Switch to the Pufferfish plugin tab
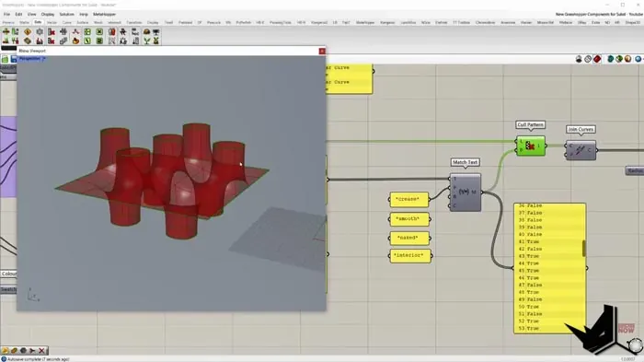Image resolution: width=644 pixels, height=362 pixels. click(x=244, y=22)
